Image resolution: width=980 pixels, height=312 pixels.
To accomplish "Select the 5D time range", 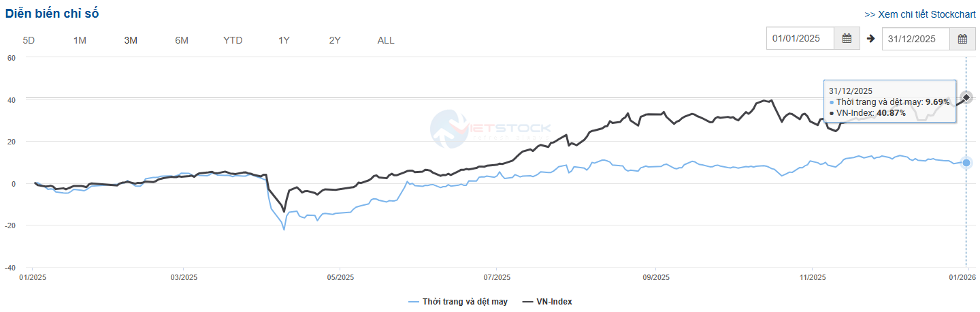I will pos(29,40).
